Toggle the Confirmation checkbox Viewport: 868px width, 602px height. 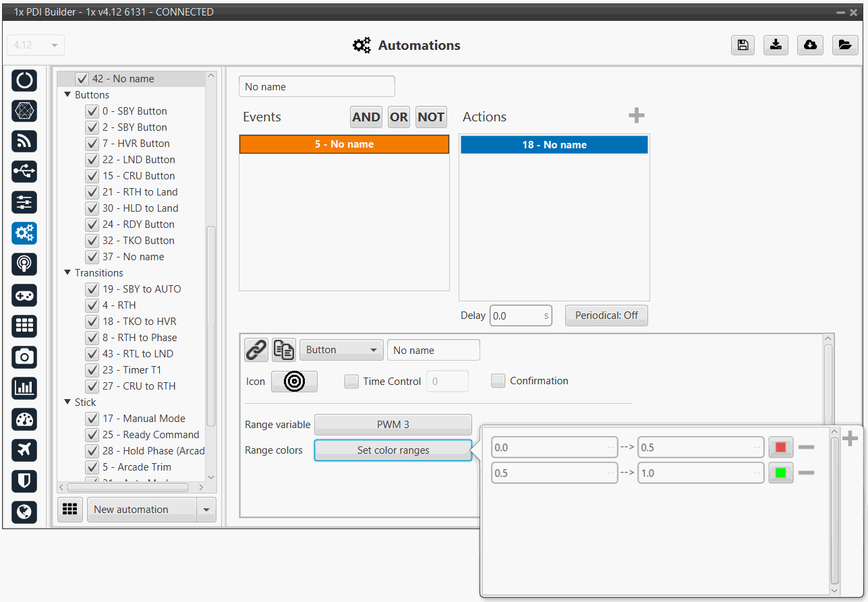[x=498, y=381]
